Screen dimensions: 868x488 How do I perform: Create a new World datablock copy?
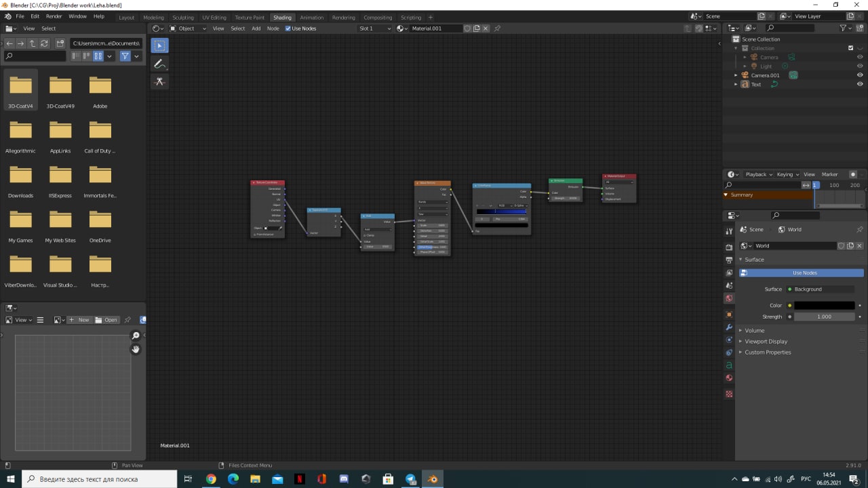(x=850, y=246)
